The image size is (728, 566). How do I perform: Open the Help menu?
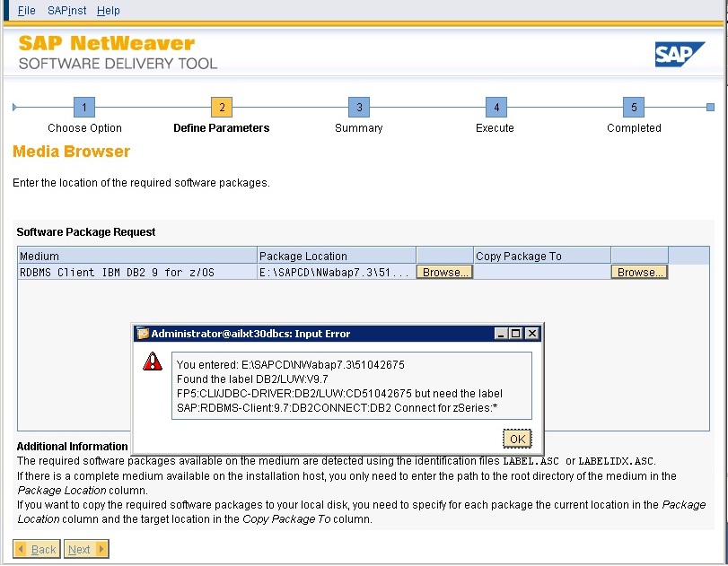tap(109, 10)
